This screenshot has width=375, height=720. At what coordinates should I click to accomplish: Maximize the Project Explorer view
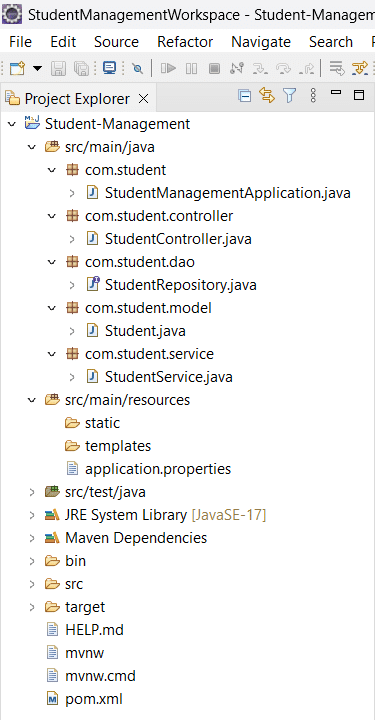358,95
